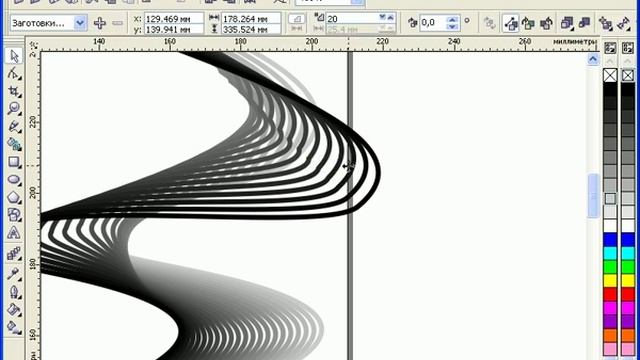The image size is (640, 360).
Task: Choose no color in second palette
Action: point(628,75)
